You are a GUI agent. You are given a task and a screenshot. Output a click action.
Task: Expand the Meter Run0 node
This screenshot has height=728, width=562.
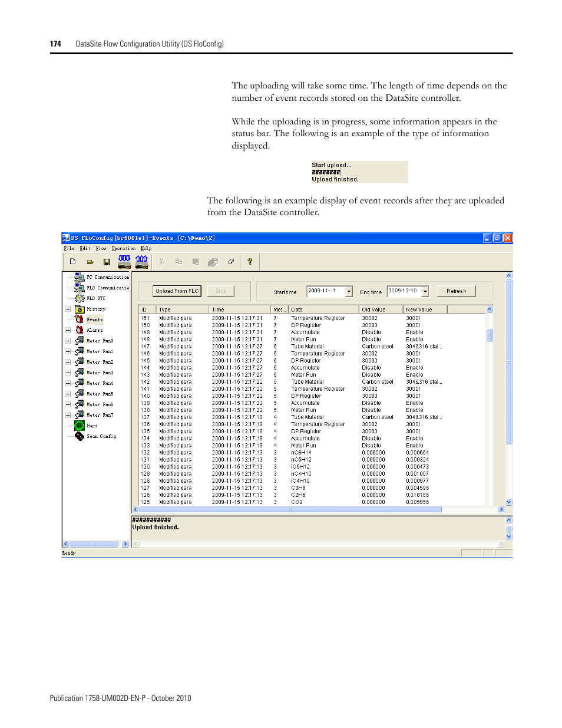pyautogui.click(x=68, y=341)
